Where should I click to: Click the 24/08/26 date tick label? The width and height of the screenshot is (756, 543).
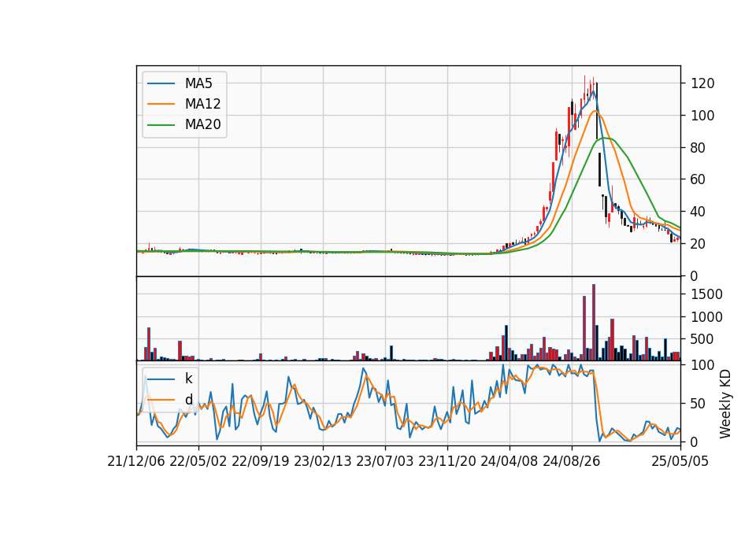tap(572, 461)
